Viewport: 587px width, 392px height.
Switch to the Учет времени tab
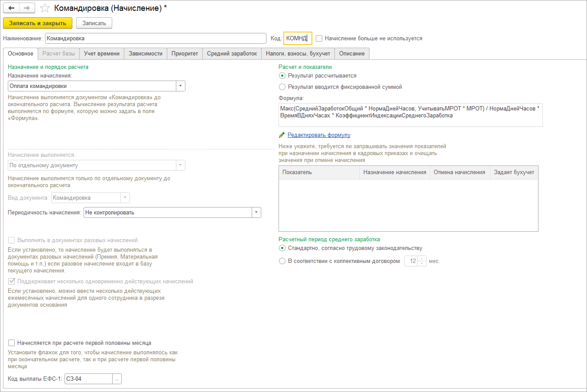tap(102, 54)
